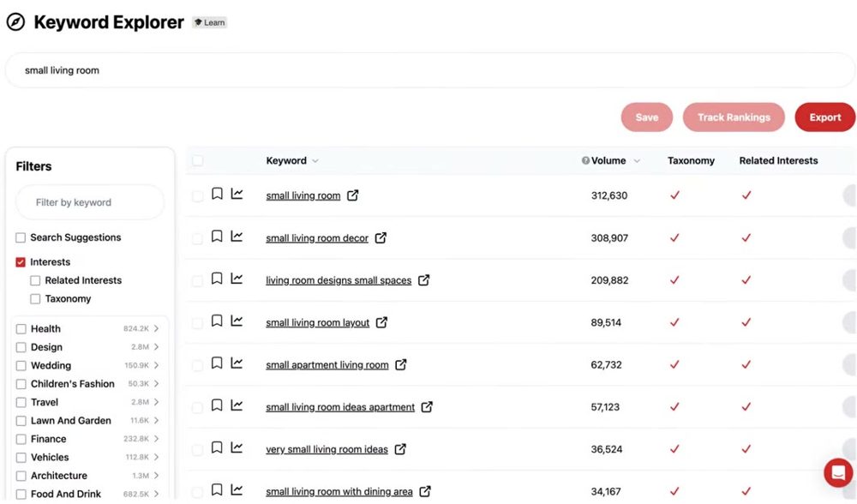
Task: Open external link icon for 'small apartment living room'
Action: (x=401, y=364)
